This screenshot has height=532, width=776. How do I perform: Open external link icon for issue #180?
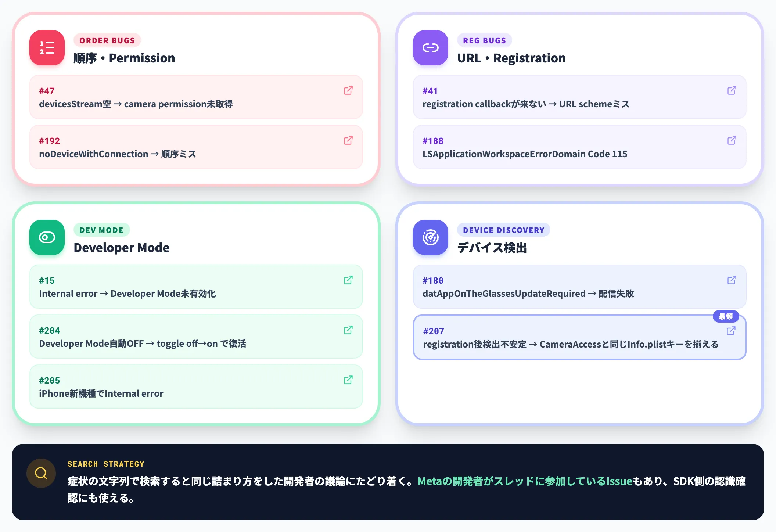(732, 280)
